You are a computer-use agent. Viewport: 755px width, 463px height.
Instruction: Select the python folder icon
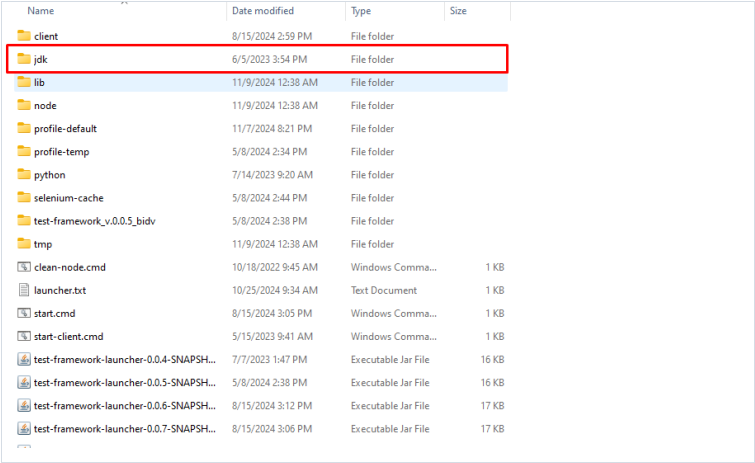coord(25,175)
